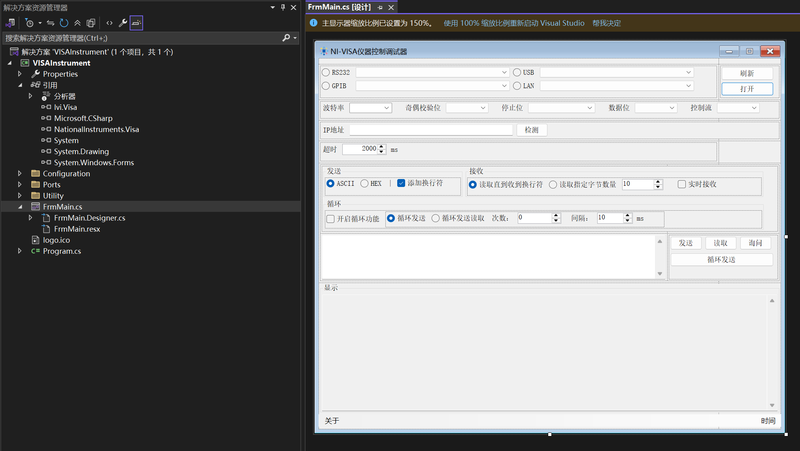Click the FrmMain.cs form icon

35,207
